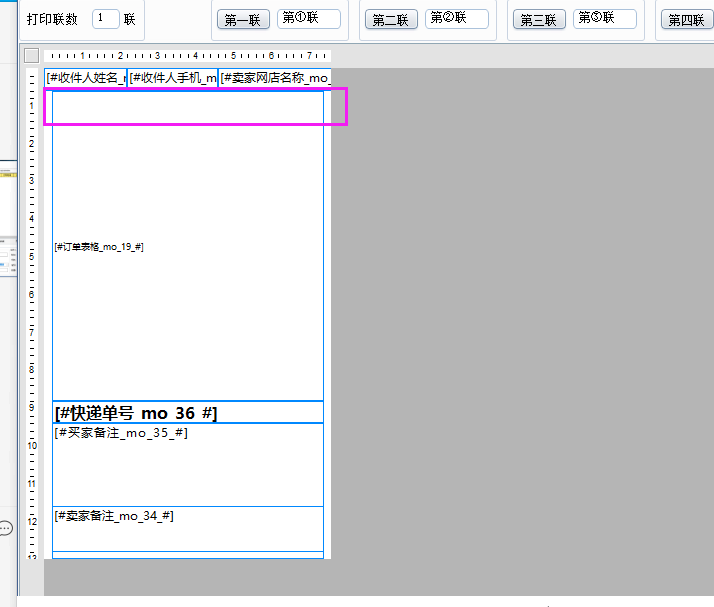Select the 订单表格_mo_19 table placeholder
Image resolution: width=714 pixels, height=607 pixels.
[99, 247]
